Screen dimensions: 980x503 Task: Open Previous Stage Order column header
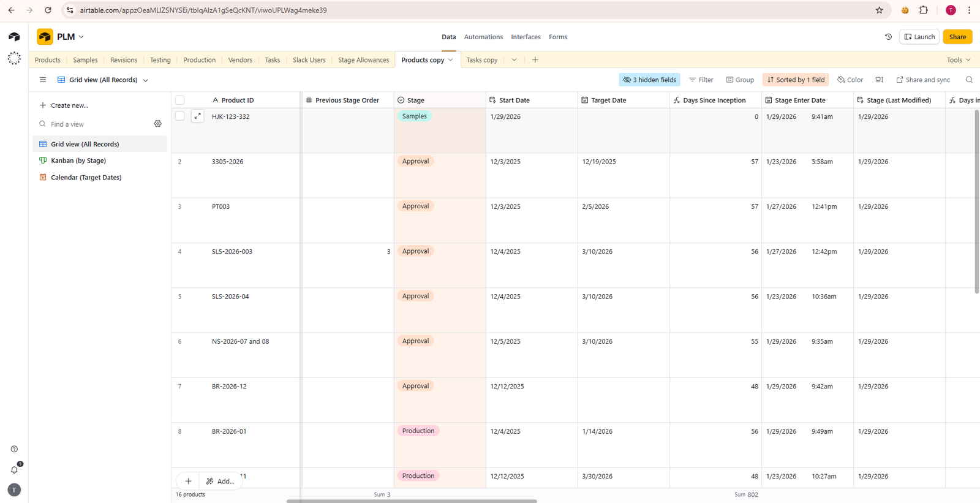click(x=347, y=100)
